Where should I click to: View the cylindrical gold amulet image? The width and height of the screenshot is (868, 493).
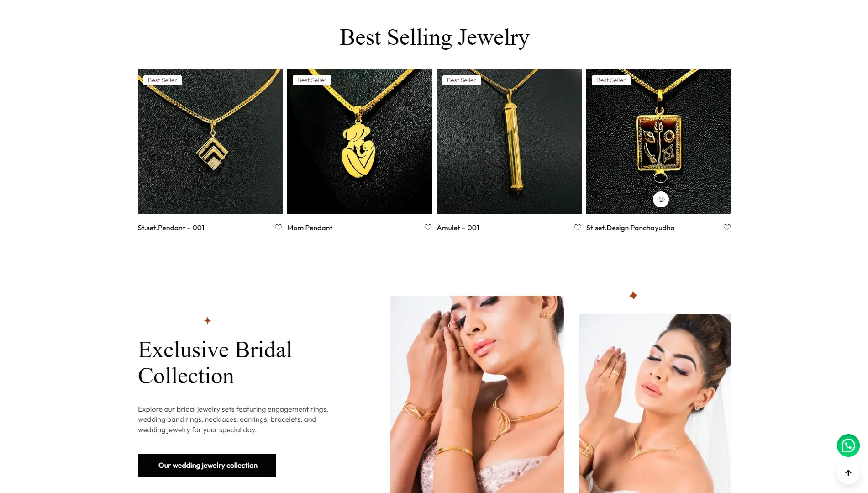click(x=509, y=141)
